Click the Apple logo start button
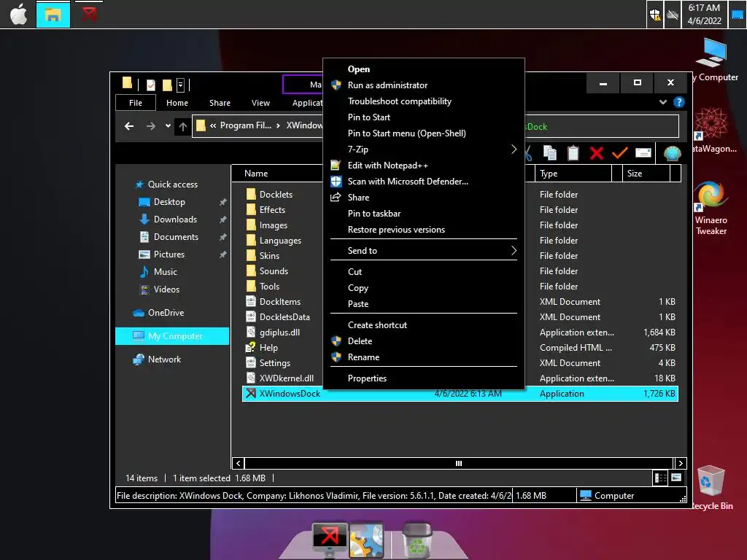Viewport: 747px width, 560px height. click(x=18, y=15)
